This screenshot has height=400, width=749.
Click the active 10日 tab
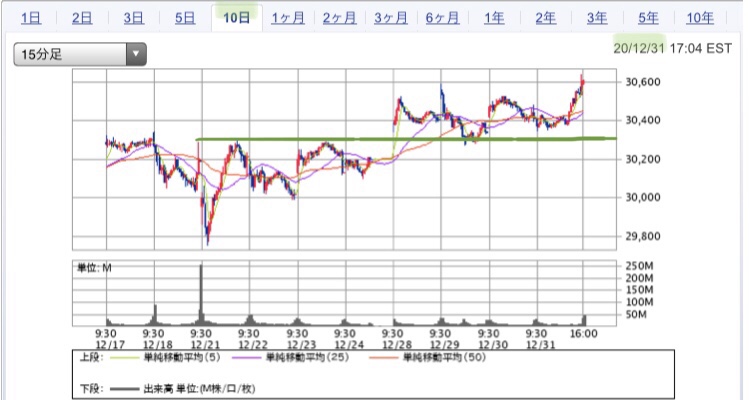pos(237,17)
